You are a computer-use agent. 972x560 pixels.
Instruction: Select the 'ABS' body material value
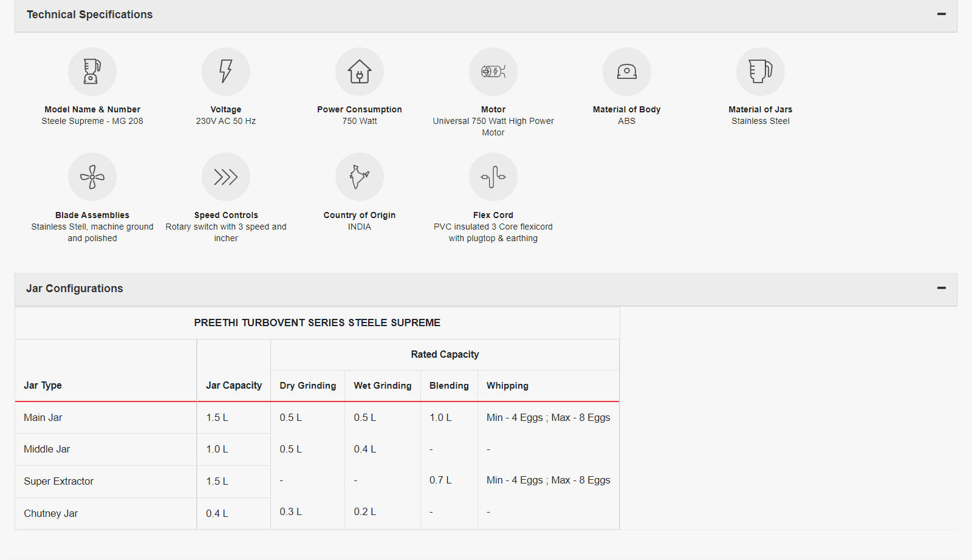(x=627, y=121)
